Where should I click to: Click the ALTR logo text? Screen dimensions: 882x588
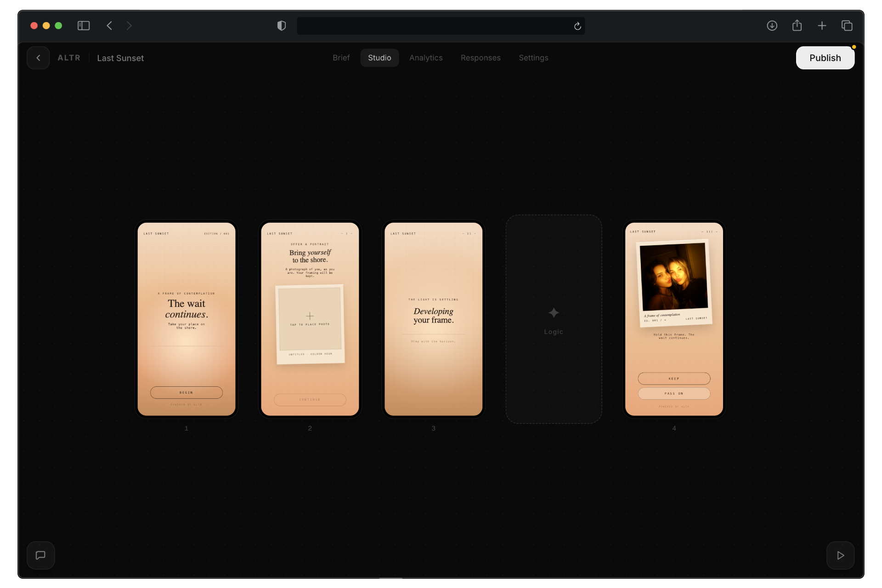69,58
